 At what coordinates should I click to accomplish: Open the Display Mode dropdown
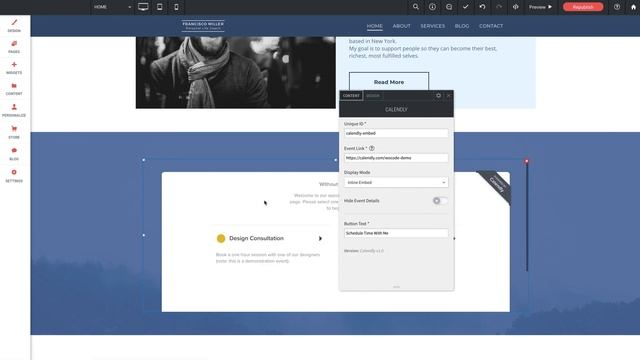click(396, 182)
